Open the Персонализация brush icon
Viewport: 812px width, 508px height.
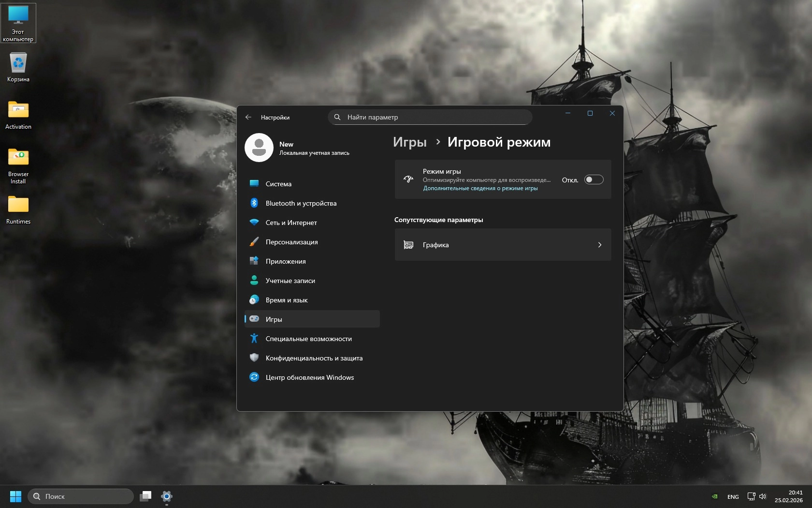254,242
